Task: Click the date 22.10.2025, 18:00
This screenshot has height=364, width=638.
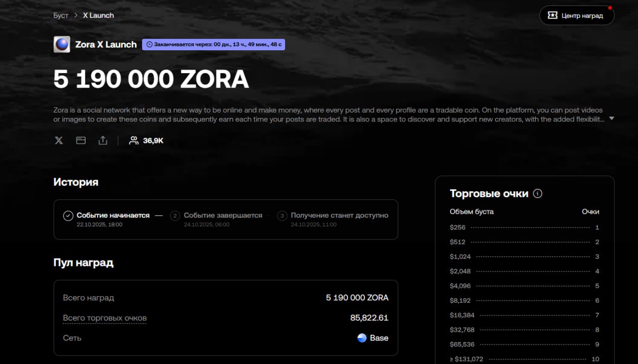Action: [100, 225]
